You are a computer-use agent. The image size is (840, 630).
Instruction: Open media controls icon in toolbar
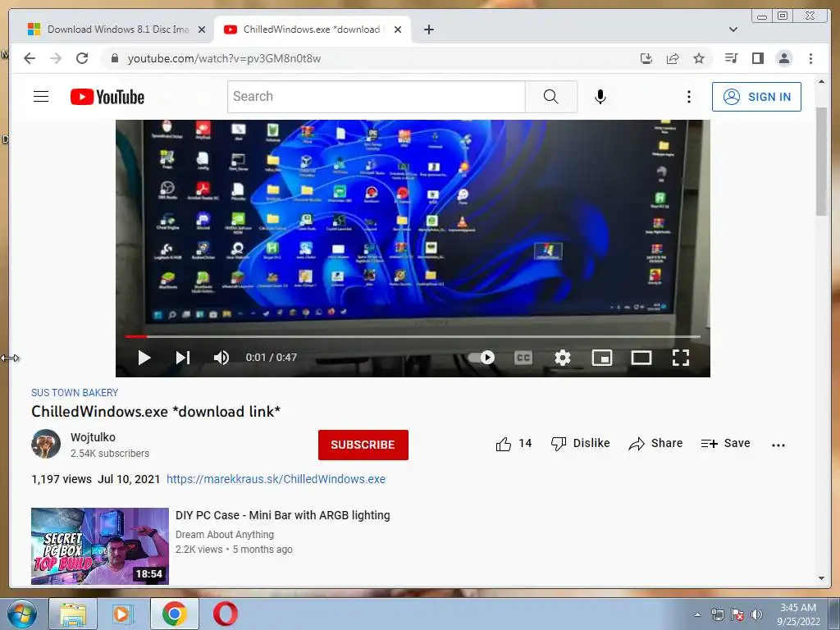(731, 58)
